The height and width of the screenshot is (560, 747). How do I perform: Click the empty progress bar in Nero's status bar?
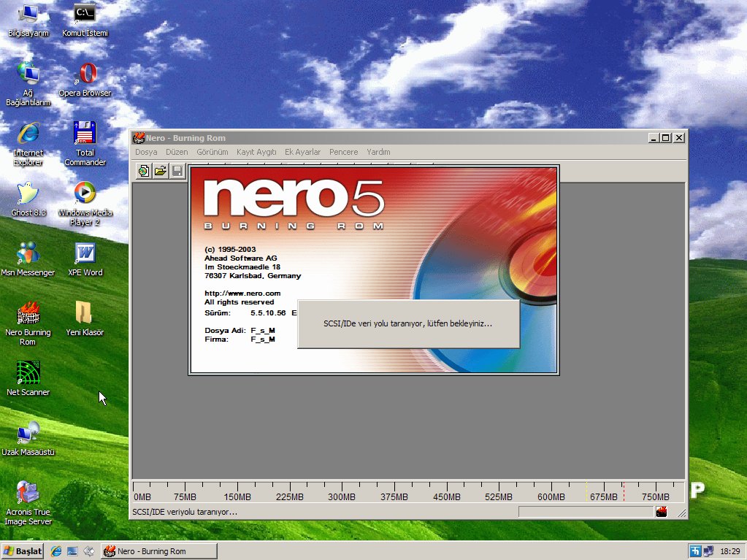(x=586, y=512)
